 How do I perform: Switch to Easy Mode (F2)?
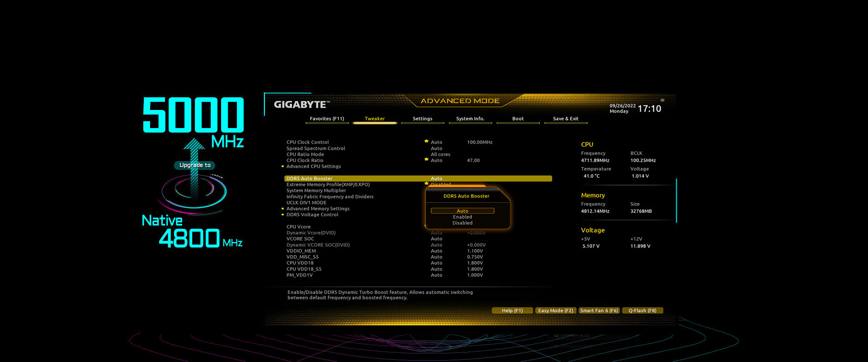point(556,310)
